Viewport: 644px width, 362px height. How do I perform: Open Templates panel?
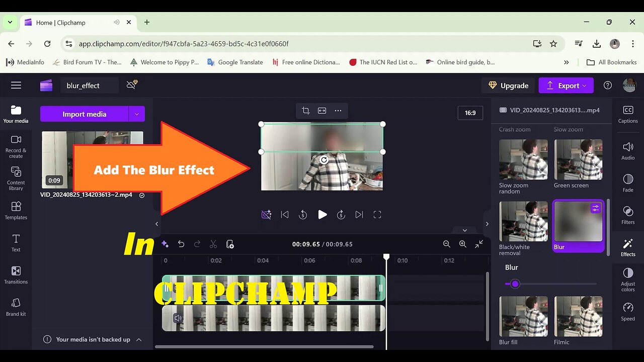pyautogui.click(x=16, y=211)
